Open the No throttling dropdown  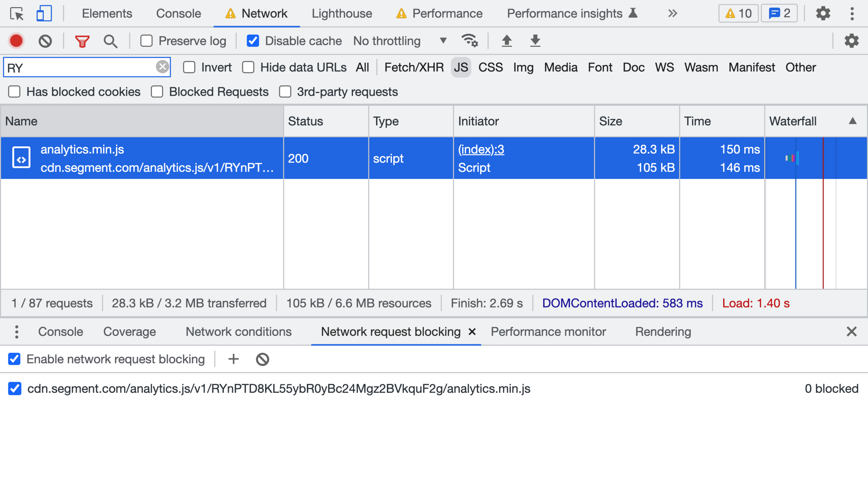click(400, 41)
